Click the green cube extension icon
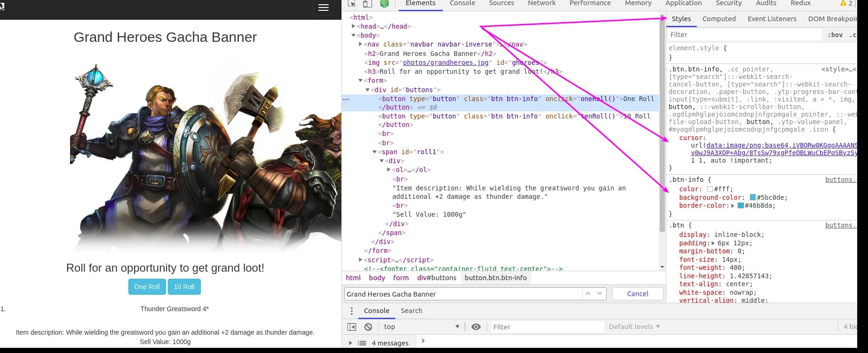Viewport: 868px width, 353px height. click(384, 4)
